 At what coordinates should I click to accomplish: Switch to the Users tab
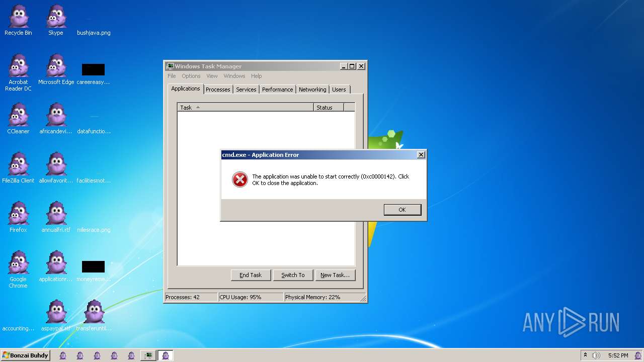pos(339,89)
